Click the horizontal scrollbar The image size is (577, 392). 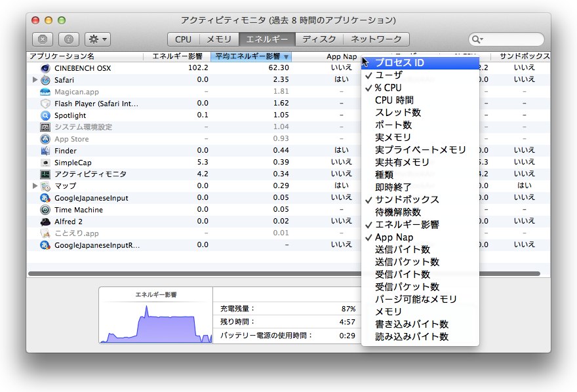click(284, 273)
